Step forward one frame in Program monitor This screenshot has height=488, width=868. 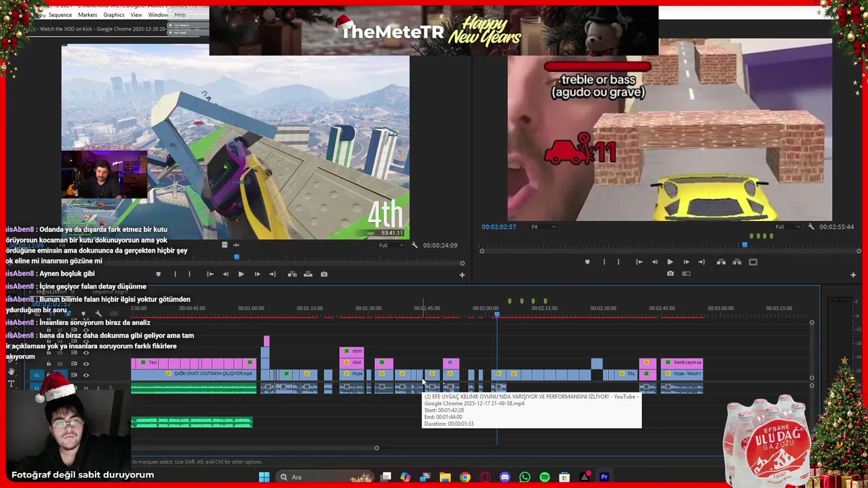pyautogui.click(x=686, y=262)
